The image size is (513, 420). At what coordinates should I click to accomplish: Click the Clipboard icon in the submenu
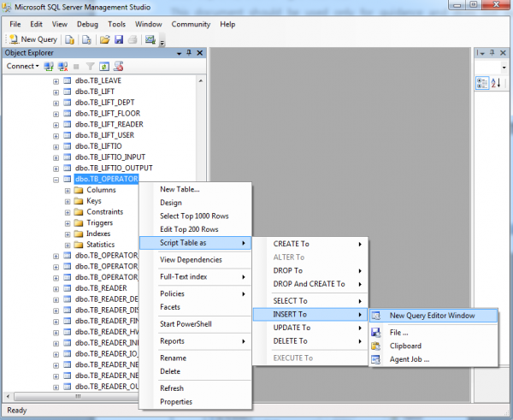point(376,346)
